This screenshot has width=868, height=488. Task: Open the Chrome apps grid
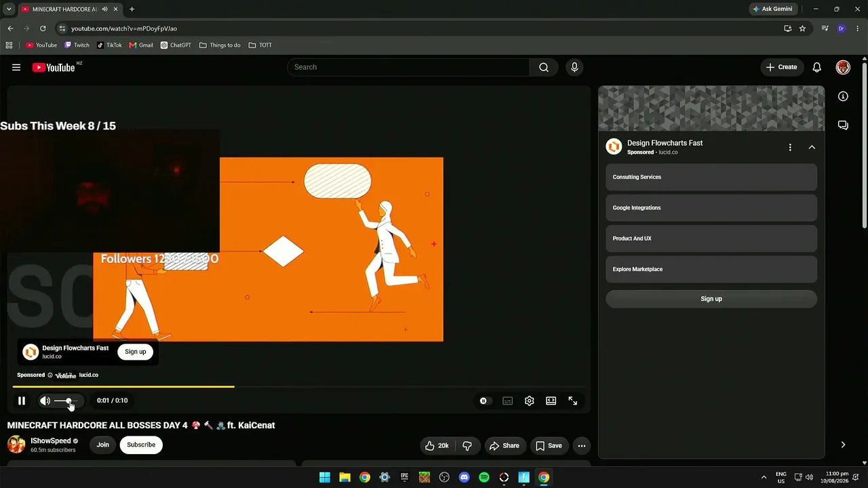9,45
